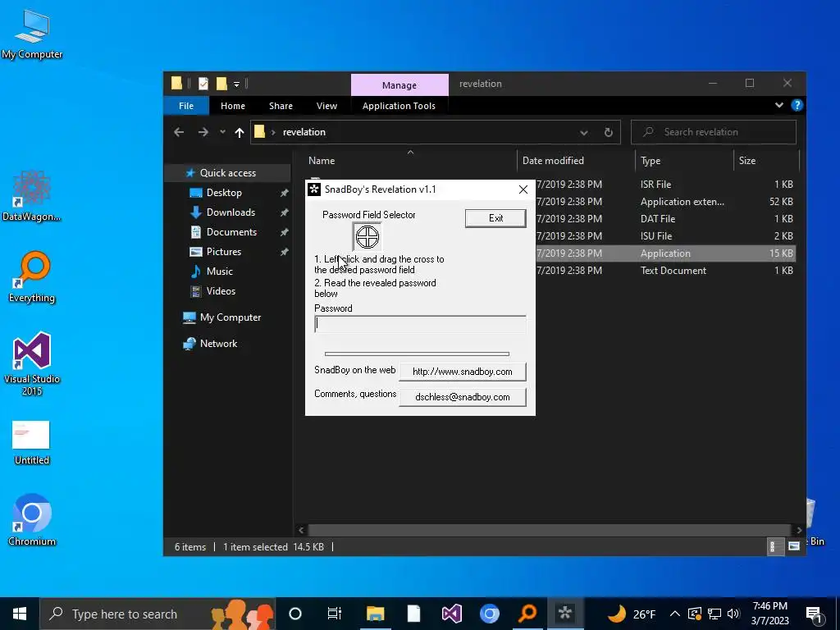This screenshot has width=840, height=630.
Task: Open Pictures in the navigation pane
Action: (223, 252)
